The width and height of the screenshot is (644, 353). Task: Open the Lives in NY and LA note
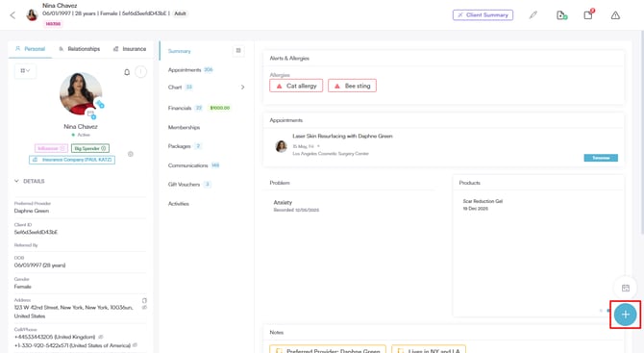coord(429,349)
